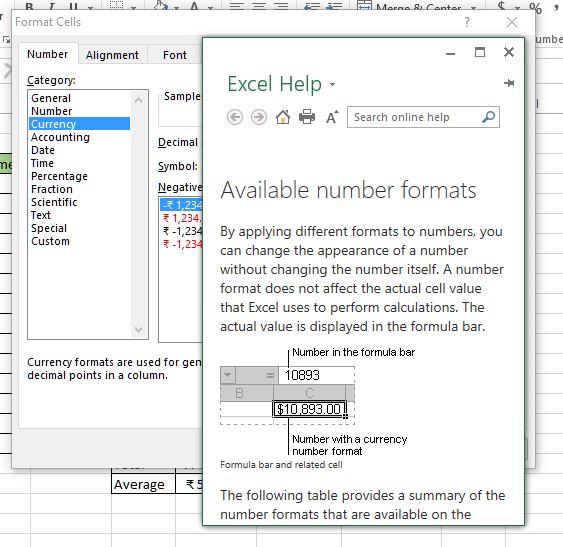The image size is (563, 547).
Task: Select Number in the Category list
Action: [x=79, y=111]
